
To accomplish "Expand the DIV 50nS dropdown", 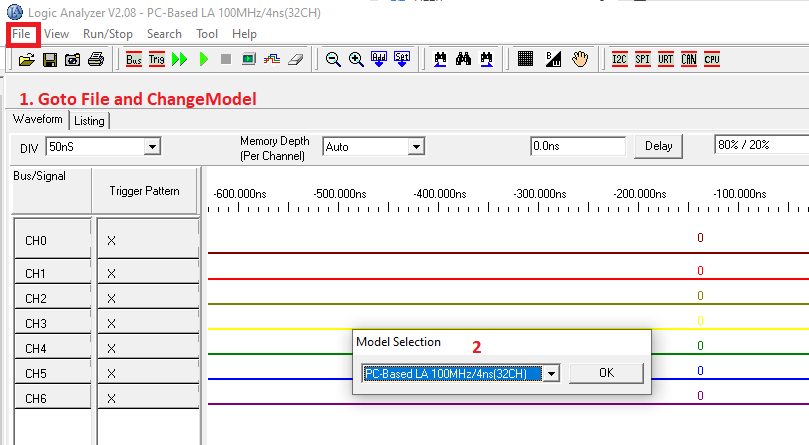I will (152, 147).
